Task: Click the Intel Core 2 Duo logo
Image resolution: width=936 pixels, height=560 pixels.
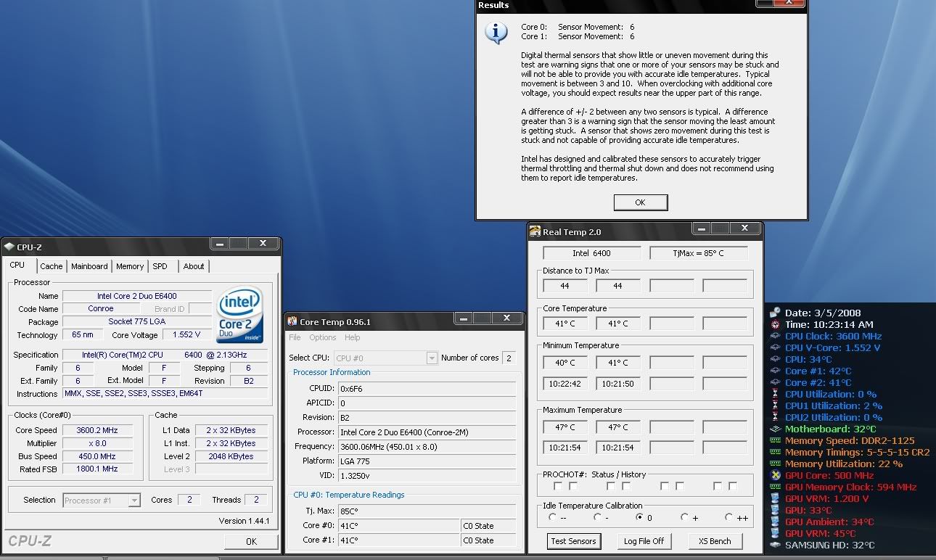Action: tap(240, 316)
